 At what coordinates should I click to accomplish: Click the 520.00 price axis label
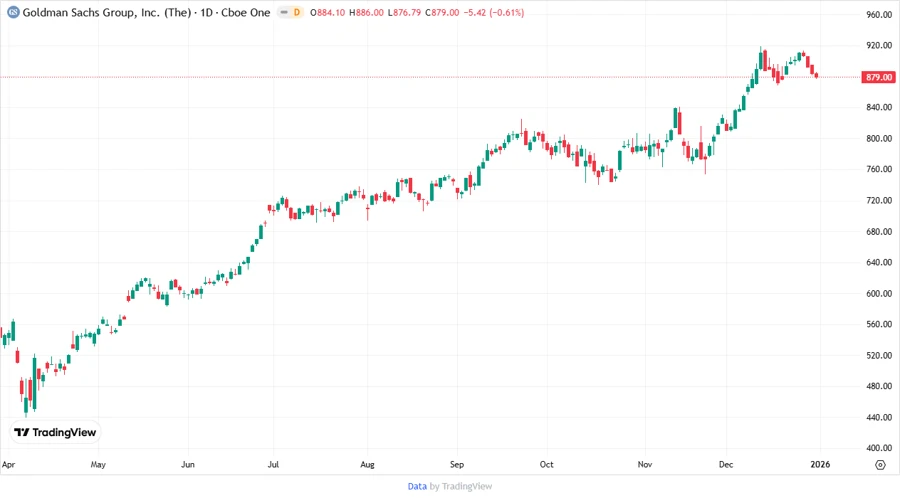[x=879, y=355]
